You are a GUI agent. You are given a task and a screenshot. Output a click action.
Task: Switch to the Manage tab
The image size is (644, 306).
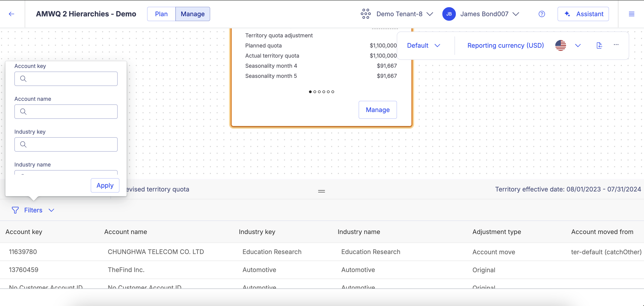192,13
